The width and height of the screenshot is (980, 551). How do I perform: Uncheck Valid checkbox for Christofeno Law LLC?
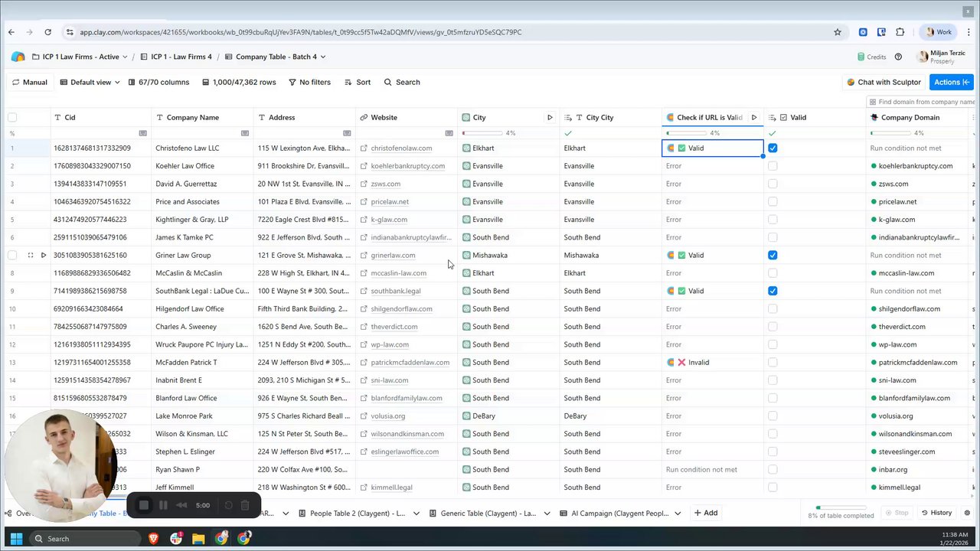tap(773, 148)
